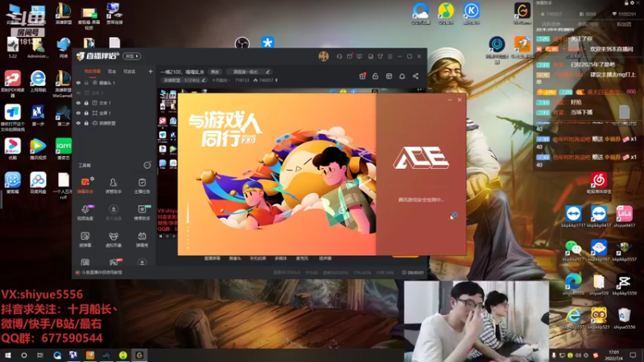The height and width of the screenshot is (362, 644).
Task: Select the 扬声器 tab at the bottom
Action: click(x=325, y=258)
